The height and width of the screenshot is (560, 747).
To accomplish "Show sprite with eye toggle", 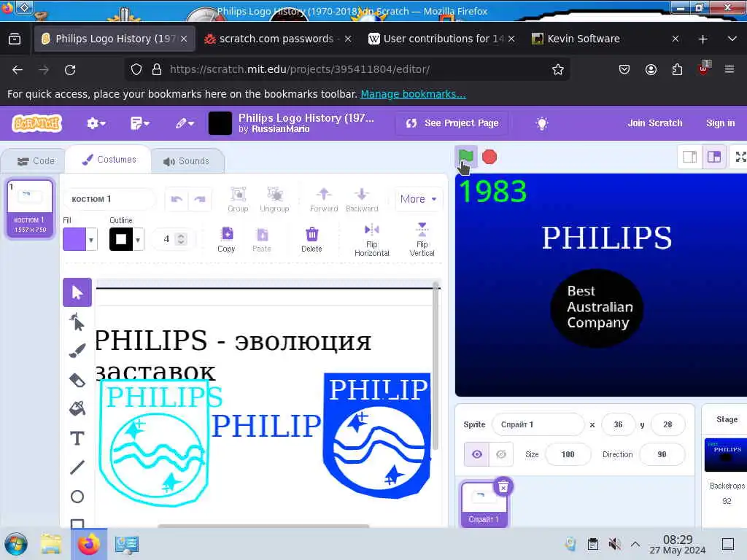I will 476,454.
